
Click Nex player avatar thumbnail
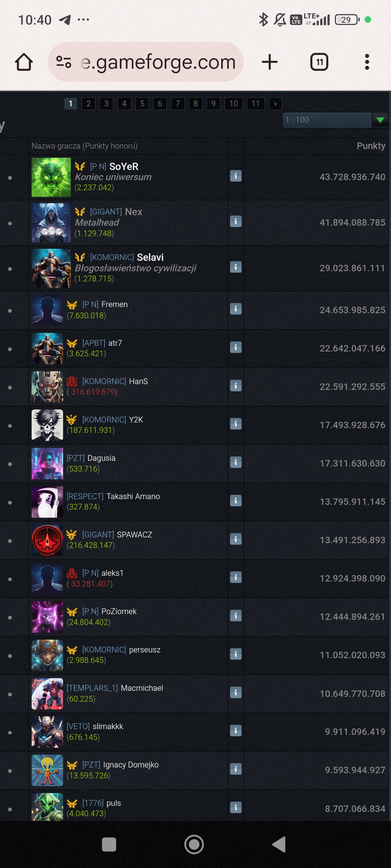pos(51,223)
